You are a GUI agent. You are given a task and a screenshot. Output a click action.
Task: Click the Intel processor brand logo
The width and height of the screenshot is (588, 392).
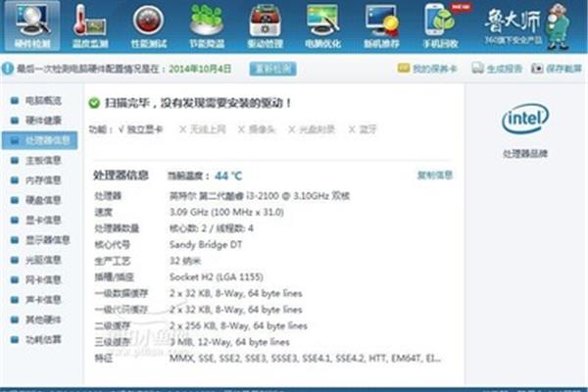tap(525, 119)
